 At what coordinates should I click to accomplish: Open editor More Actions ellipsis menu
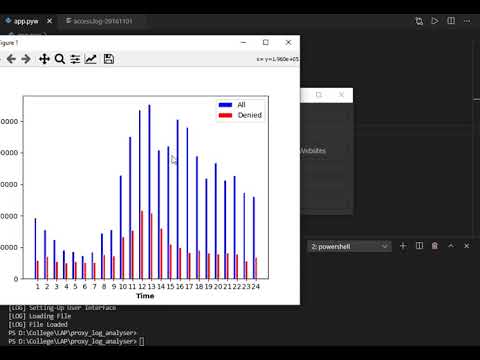pos(467,21)
